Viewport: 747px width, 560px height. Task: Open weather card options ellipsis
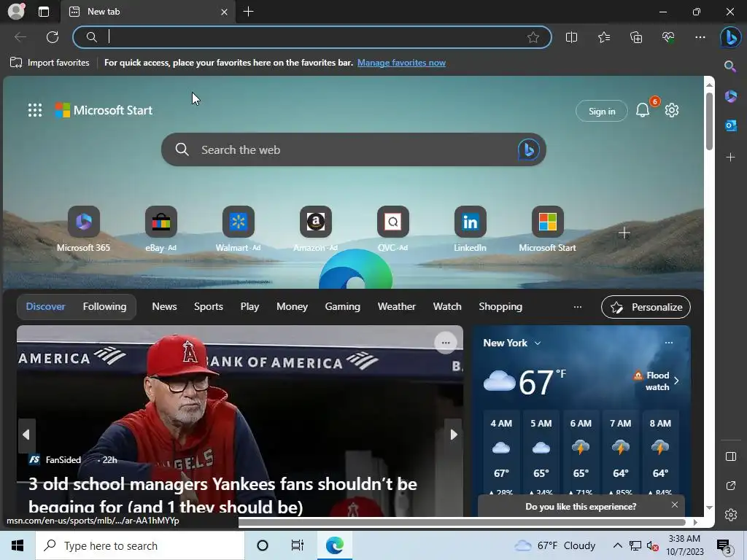coord(669,343)
